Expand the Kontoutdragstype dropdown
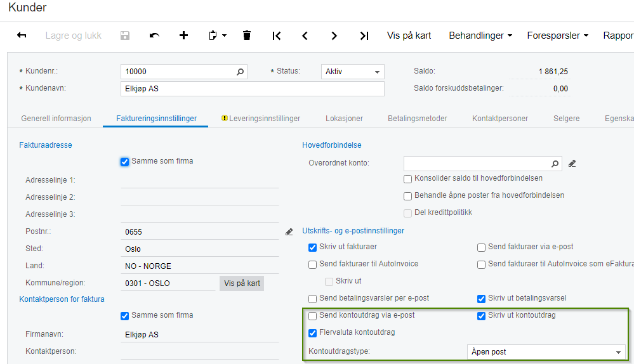The width and height of the screenshot is (634, 364). [617, 352]
